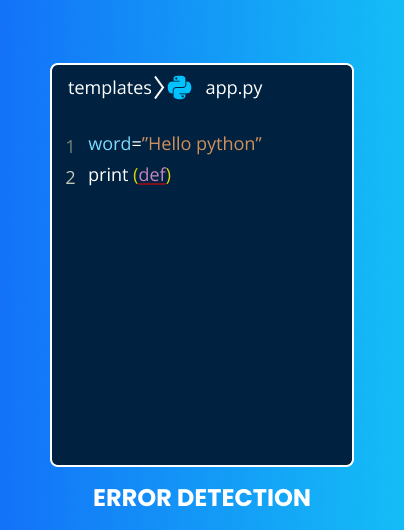This screenshot has width=404, height=530.
Task: Select the app.py file label
Action: 234,89
